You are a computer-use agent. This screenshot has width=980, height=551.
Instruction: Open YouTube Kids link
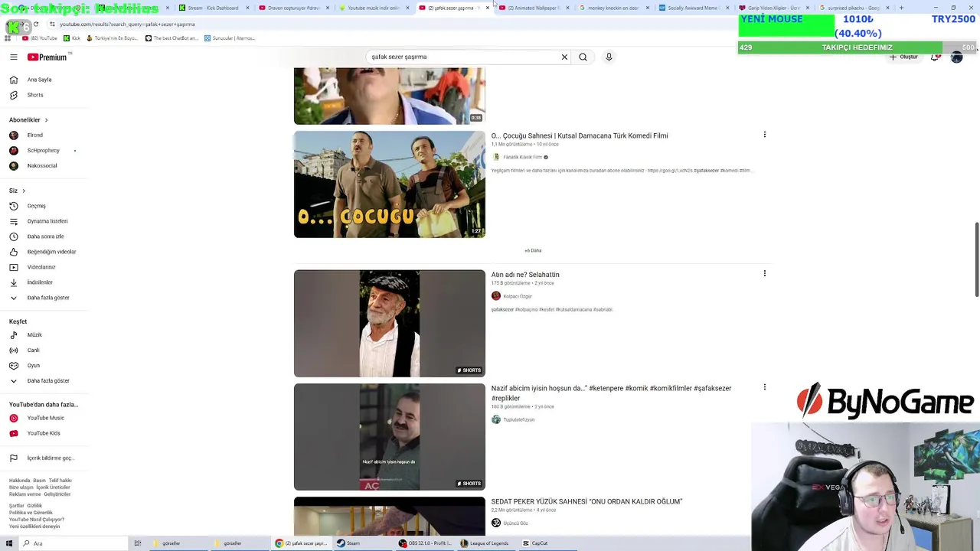[44, 433]
